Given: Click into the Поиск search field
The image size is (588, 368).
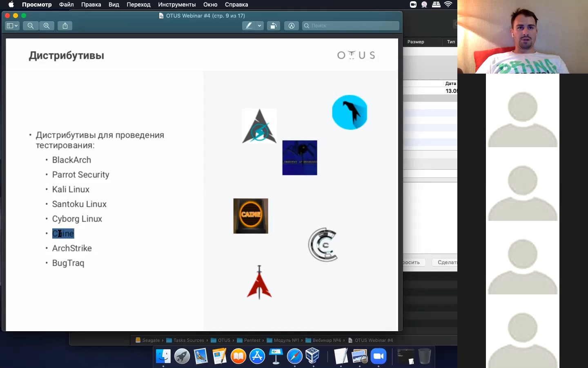Looking at the screenshot, I should point(351,26).
